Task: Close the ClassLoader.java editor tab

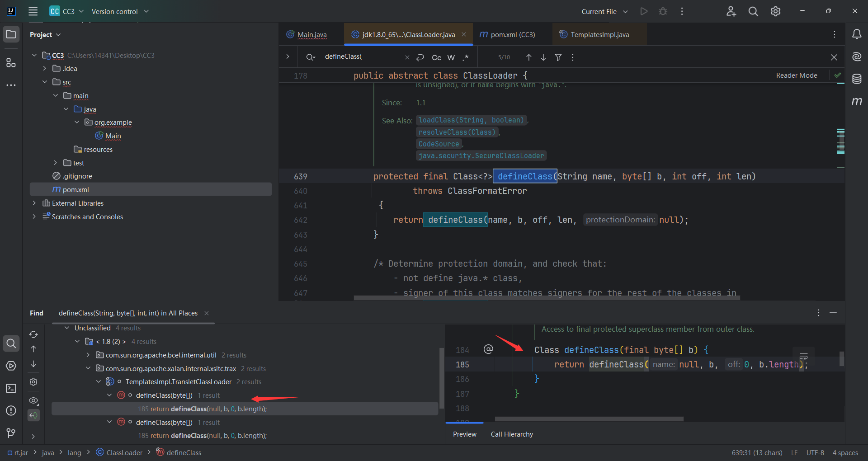Action: coord(464,34)
